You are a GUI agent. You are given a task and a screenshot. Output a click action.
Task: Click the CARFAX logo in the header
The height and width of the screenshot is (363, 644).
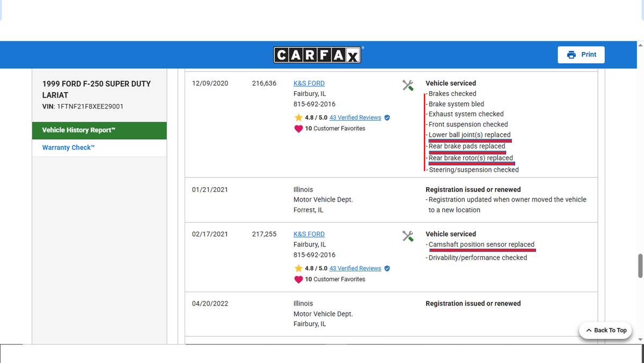318,55
